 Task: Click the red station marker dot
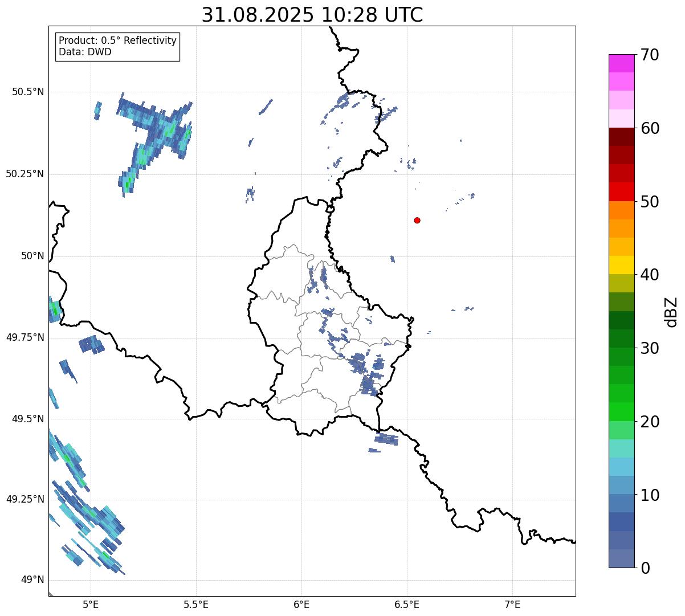[x=417, y=220]
